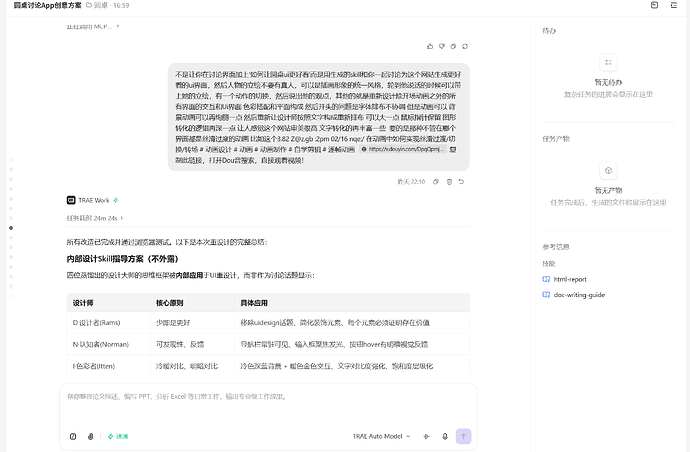690x452 pixels.
Task: Delete the user message via the trash icon
Action: (x=449, y=182)
